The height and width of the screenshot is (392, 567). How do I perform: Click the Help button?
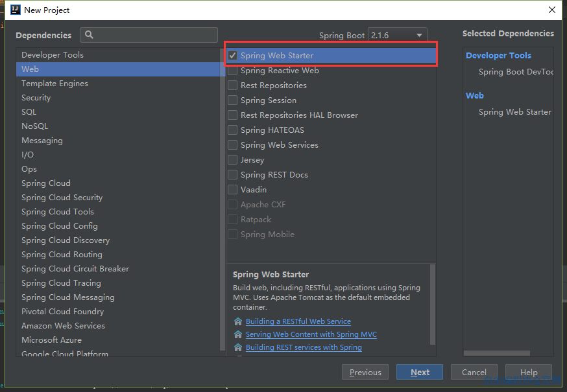(x=529, y=372)
